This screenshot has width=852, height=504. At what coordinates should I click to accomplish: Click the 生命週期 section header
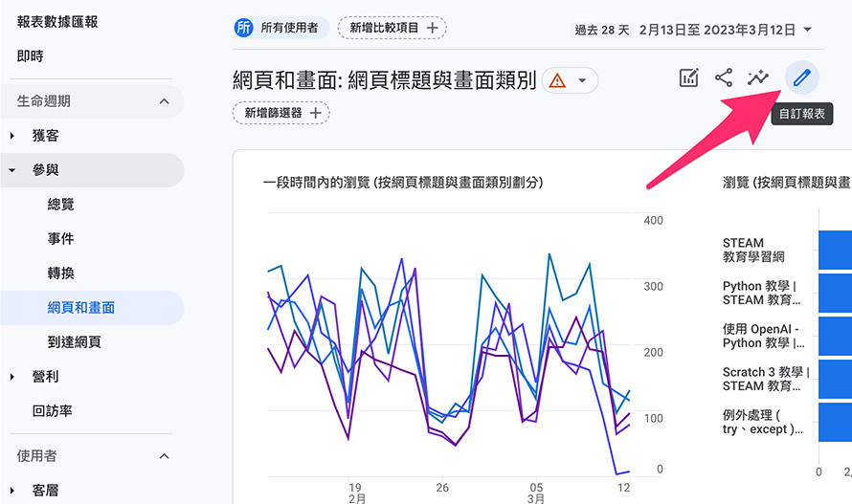92,101
